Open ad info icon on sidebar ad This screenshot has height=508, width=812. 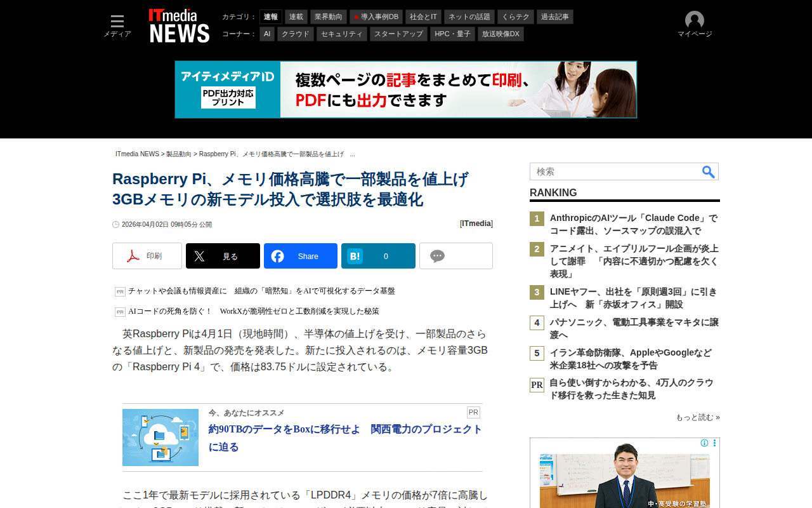click(x=704, y=443)
